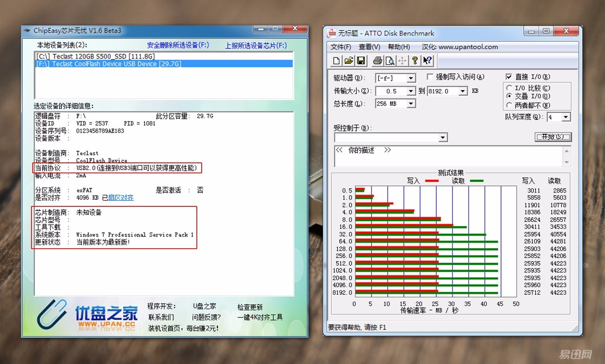
Task: Click the Windows 7 Professional Service Pack 1 text
Action: click(x=135, y=235)
